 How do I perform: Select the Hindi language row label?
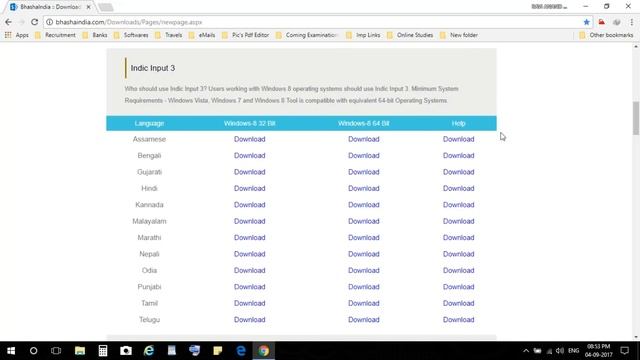coord(149,189)
